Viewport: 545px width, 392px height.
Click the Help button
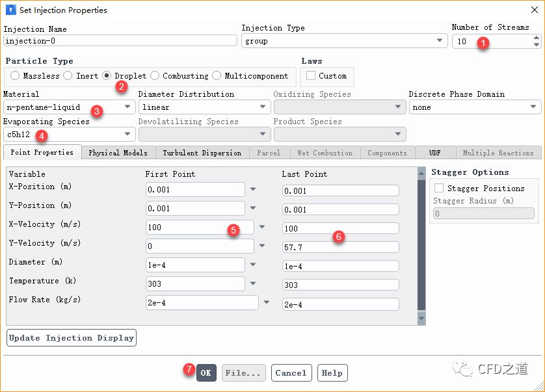[x=332, y=373]
